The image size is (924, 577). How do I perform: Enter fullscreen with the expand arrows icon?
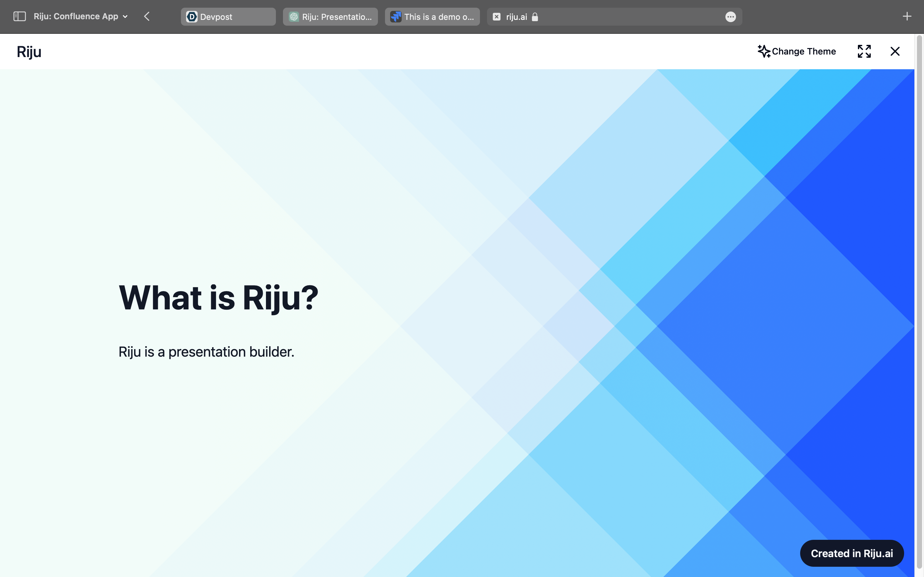864,51
